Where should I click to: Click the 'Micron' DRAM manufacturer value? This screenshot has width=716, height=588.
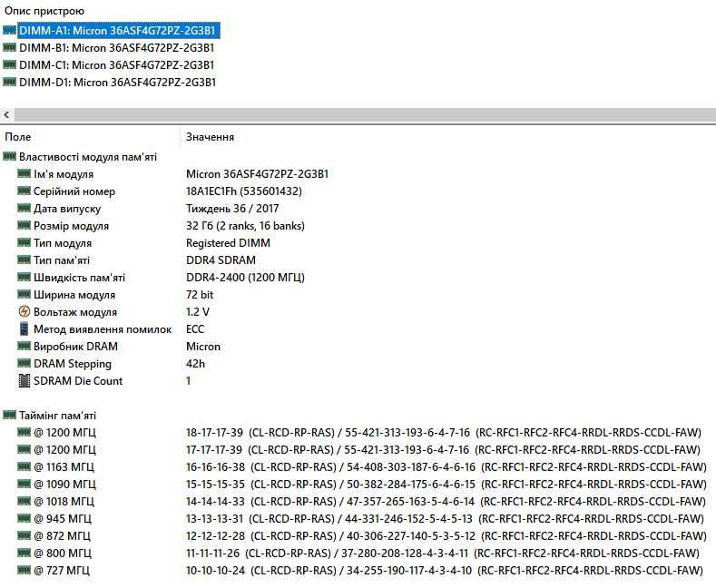203,347
